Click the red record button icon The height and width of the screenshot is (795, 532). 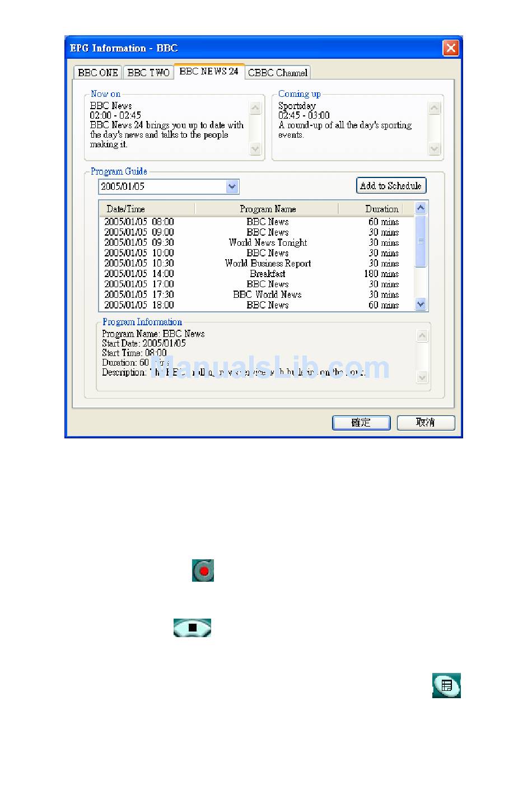click(203, 570)
